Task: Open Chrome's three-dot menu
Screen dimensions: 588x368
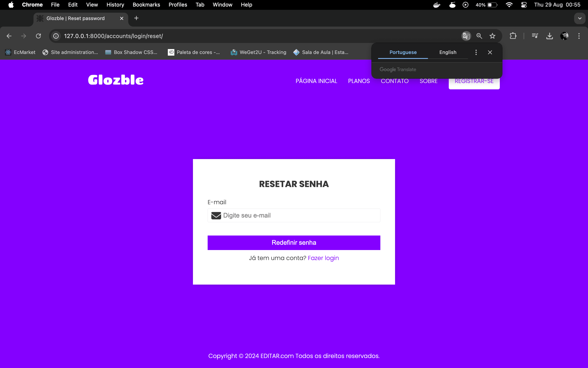Action: coord(579,36)
